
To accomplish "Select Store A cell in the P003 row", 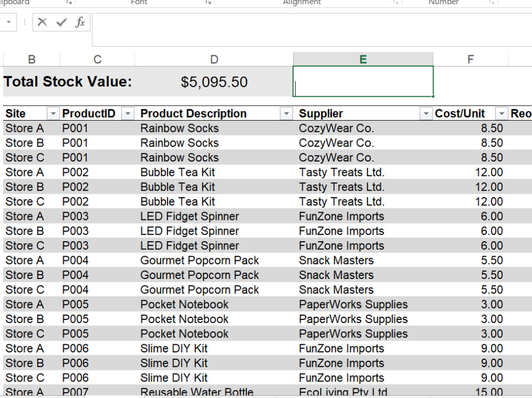I will [31, 216].
